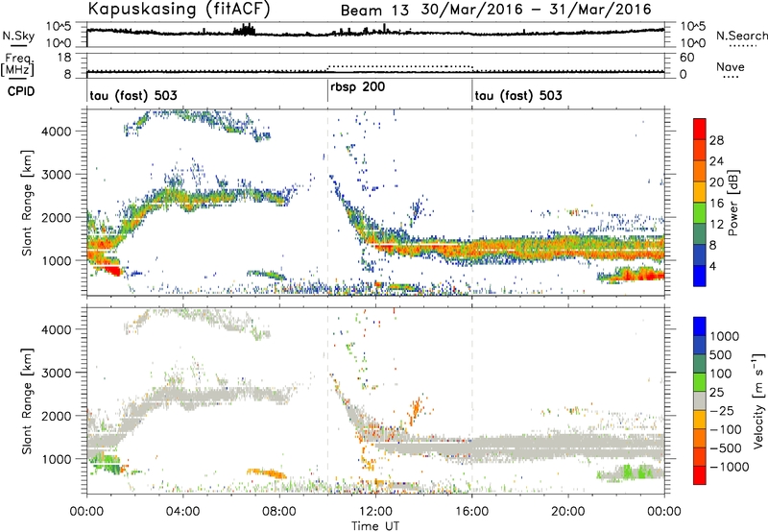Click the left 10^5 noise axis label

(59, 26)
